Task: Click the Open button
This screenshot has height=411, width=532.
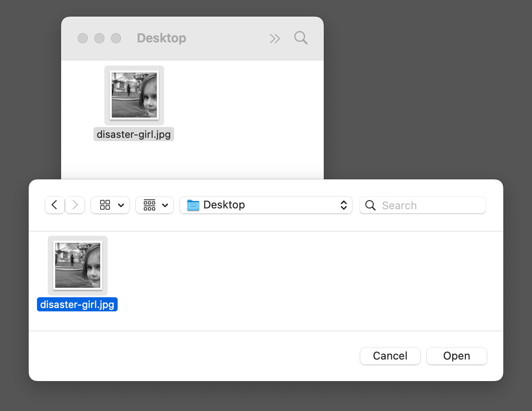Action: tap(456, 356)
